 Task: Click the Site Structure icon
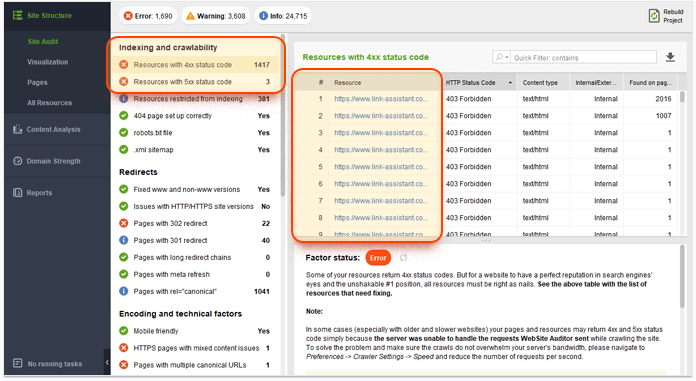pos(17,16)
